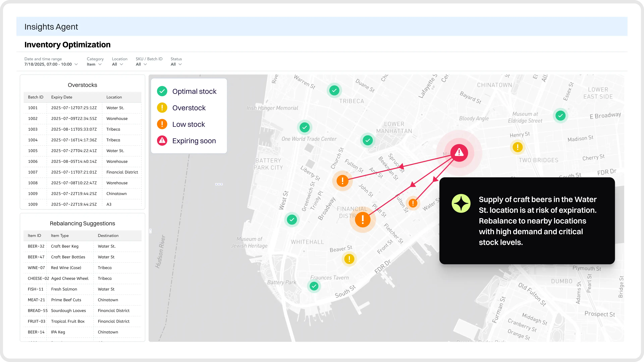Click the yellow overstock marker near Beaver St
644x362 pixels.
[349, 259]
